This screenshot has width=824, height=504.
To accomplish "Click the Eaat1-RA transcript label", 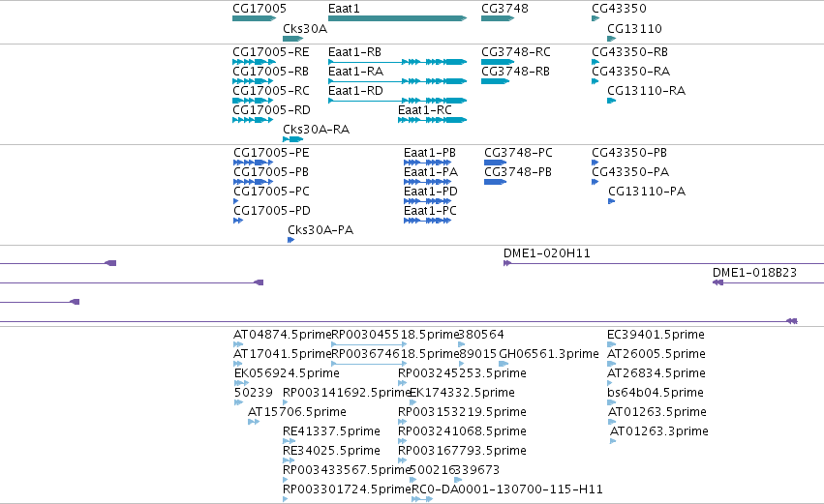I will [x=355, y=72].
